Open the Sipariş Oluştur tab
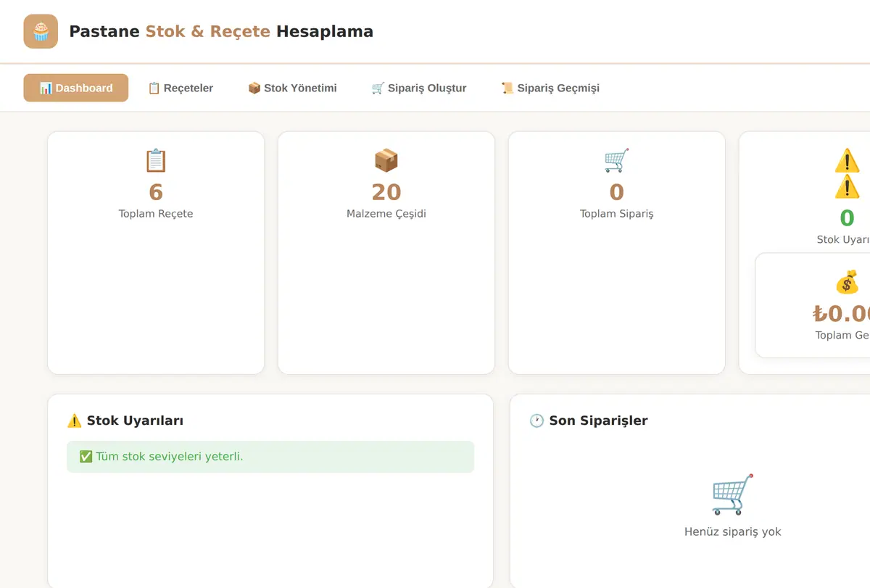Image resolution: width=870 pixels, height=588 pixels. click(419, 88)
